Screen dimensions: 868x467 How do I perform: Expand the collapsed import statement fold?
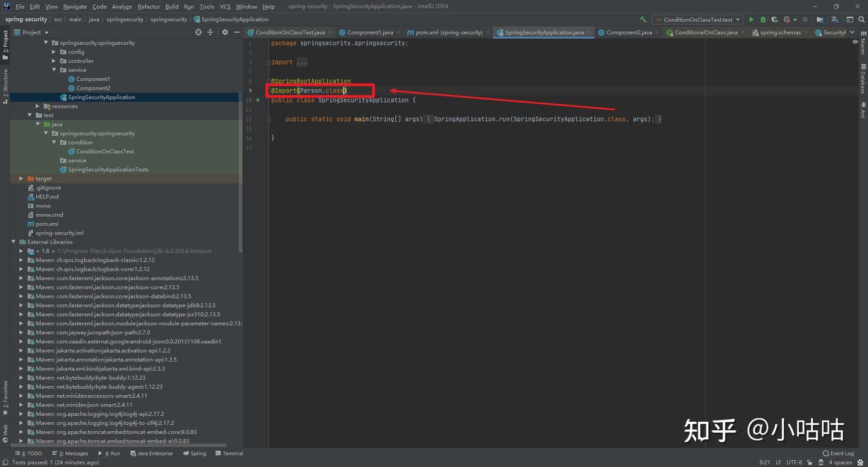point(301,62)
